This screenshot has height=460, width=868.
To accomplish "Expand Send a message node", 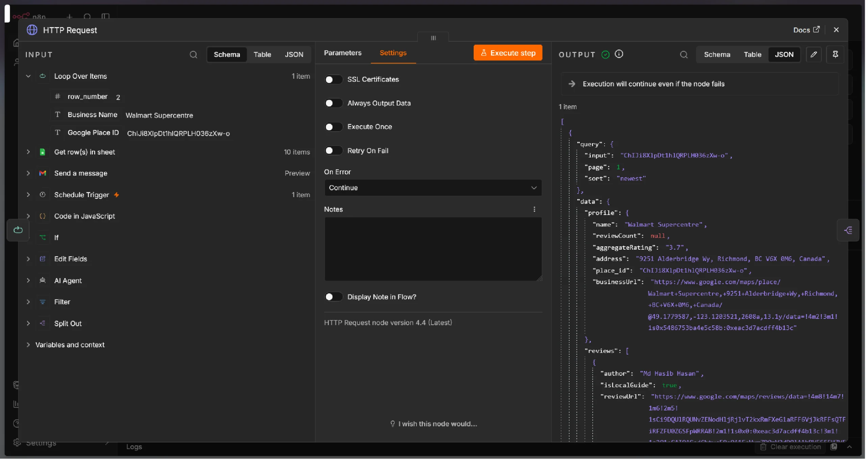I will pyautogui.click(x=28, y=173).
